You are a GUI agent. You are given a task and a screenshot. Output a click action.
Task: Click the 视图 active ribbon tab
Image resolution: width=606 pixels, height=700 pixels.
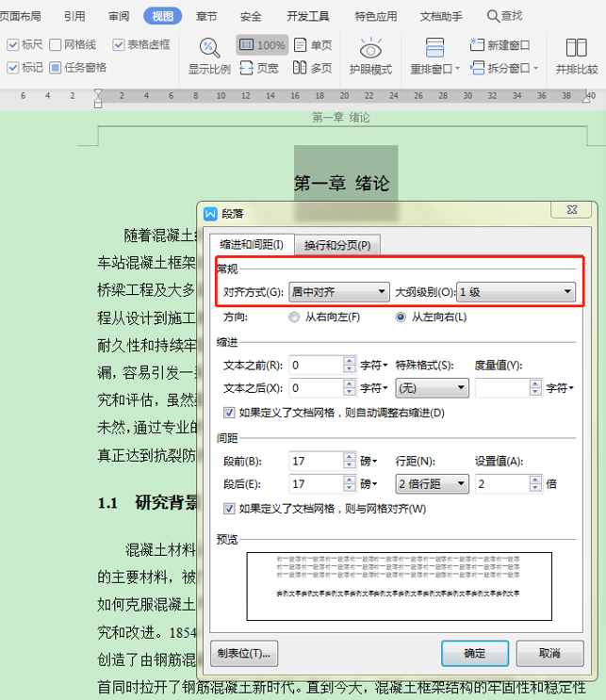162,16
